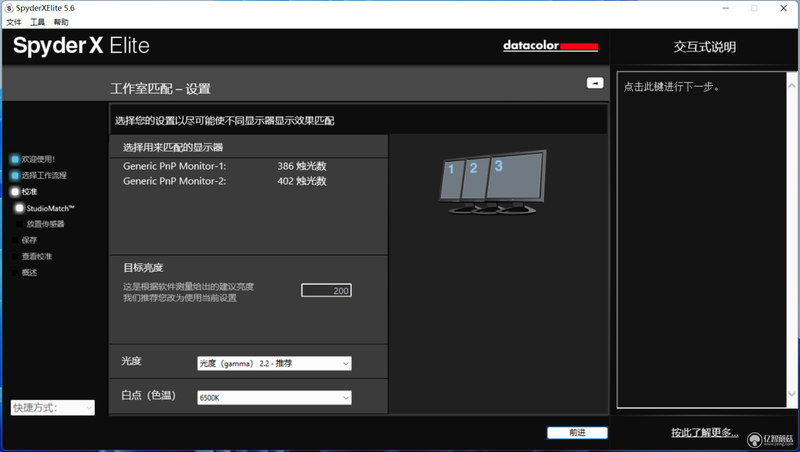The width and height of the screenshot is (800, 452).
Task: Open the 白点 6500K color temperature dropdown
Action: (274, 397)
